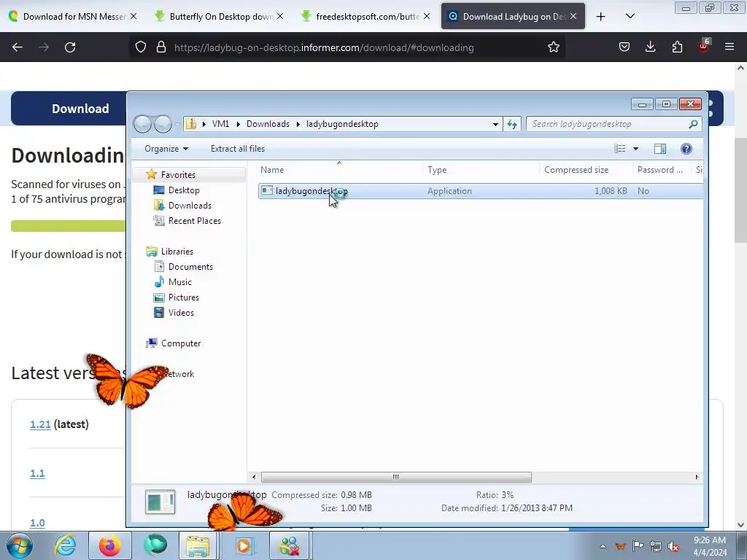Select the Documents library
The width and height of the screenshot is (747, 560).
tap(190, 267)
